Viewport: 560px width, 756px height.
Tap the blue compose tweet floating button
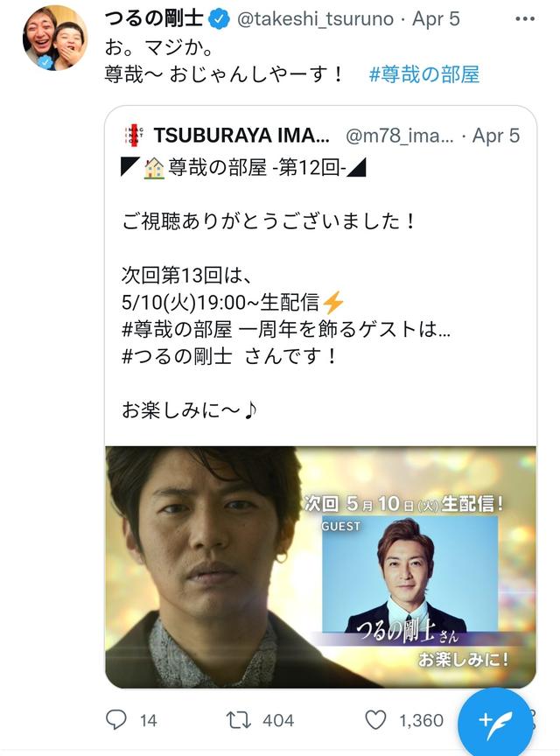point(495,721)
